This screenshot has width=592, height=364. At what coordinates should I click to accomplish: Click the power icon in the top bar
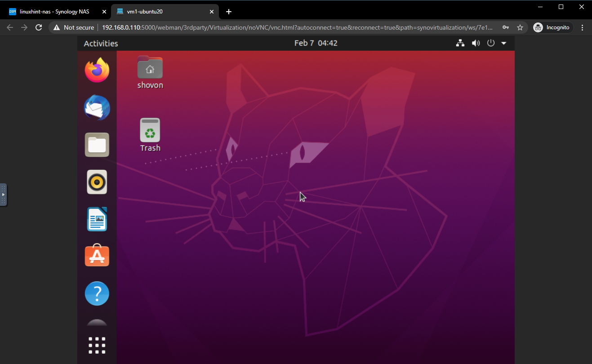coord(490,43)
